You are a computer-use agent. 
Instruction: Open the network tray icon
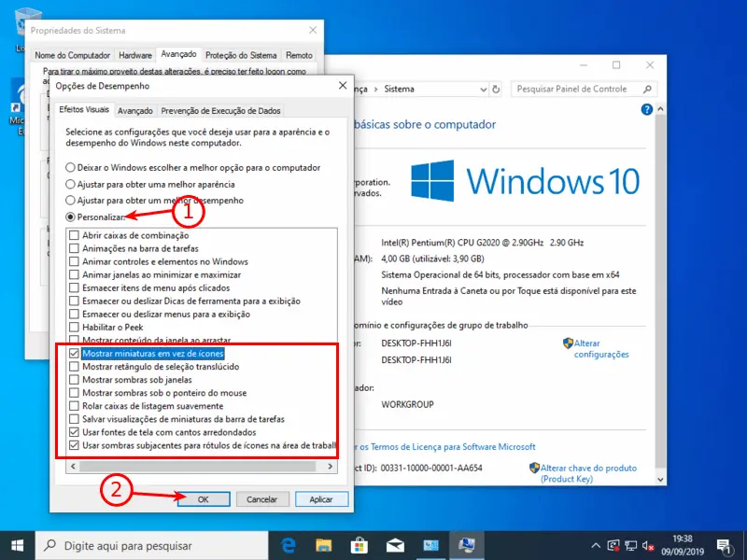[631, 546]
